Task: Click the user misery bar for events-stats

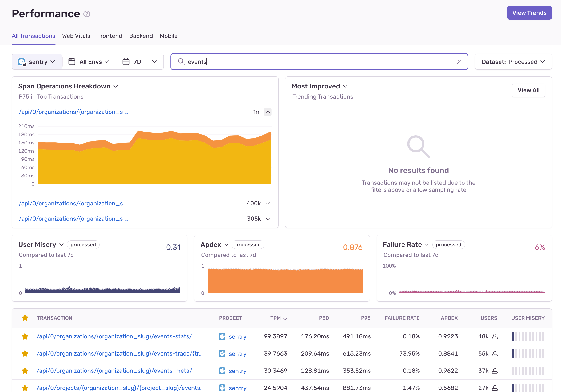Action: pos(528,336)
